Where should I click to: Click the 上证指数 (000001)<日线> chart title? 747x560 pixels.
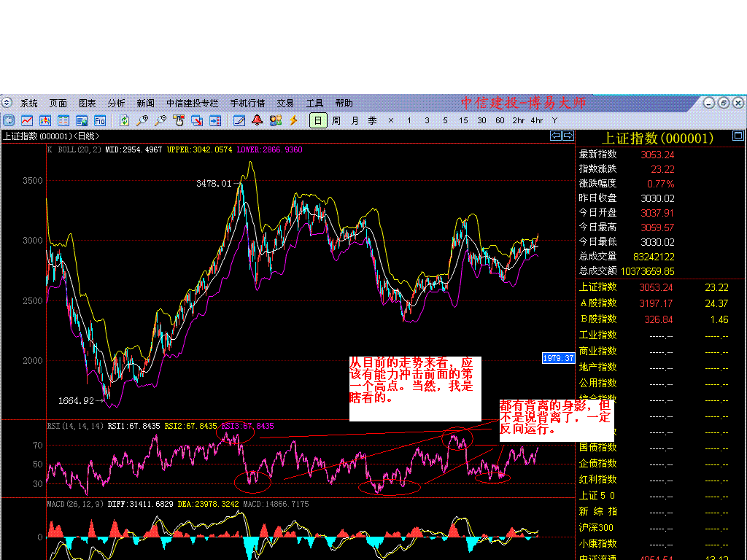point(52,136)
